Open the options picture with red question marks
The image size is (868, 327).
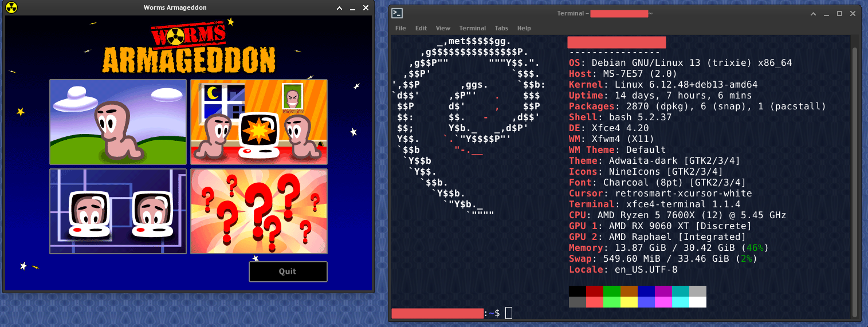(x=259, y=211)
